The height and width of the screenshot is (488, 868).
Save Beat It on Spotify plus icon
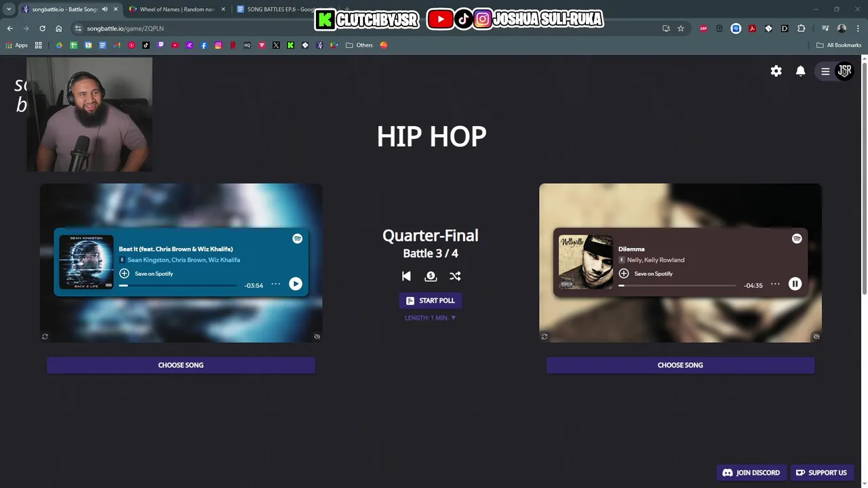click(124, 273)
